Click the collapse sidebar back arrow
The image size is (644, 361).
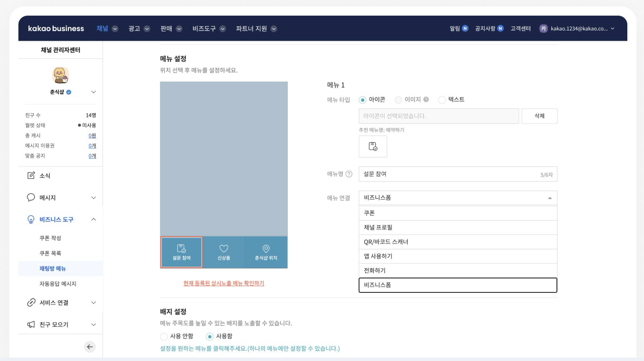point(90,347)
